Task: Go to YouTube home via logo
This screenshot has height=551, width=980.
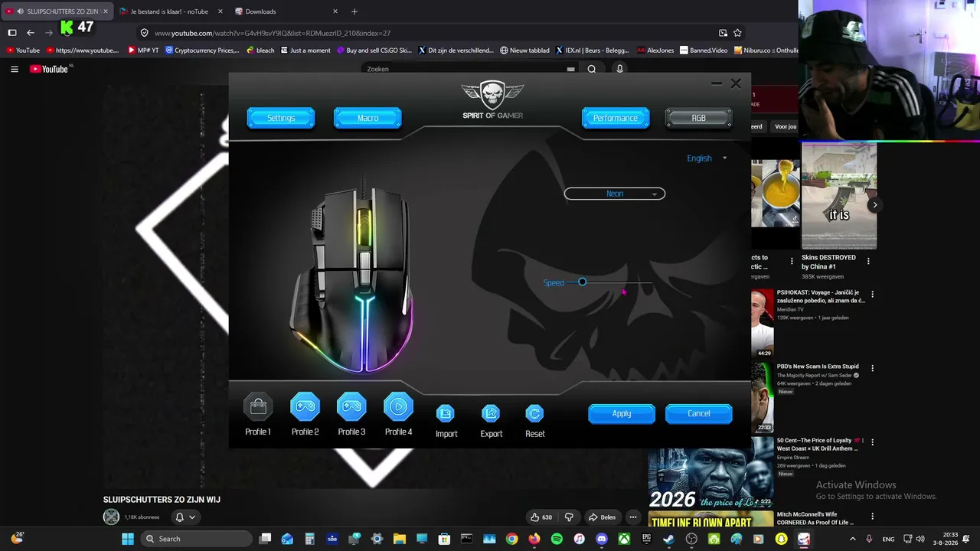Action: pyautogui.click(x=49, y=69)
